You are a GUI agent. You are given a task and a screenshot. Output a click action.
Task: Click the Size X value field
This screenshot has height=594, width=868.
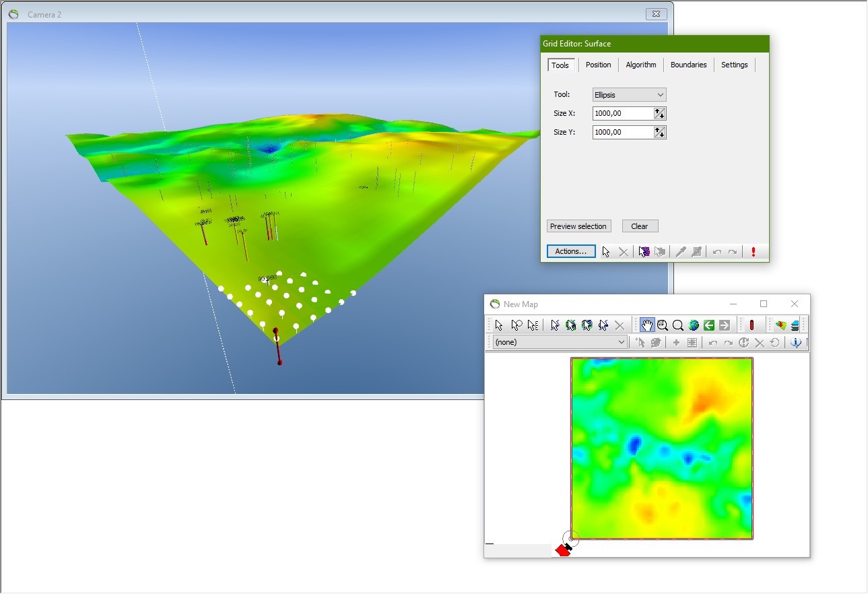point(623,113)
